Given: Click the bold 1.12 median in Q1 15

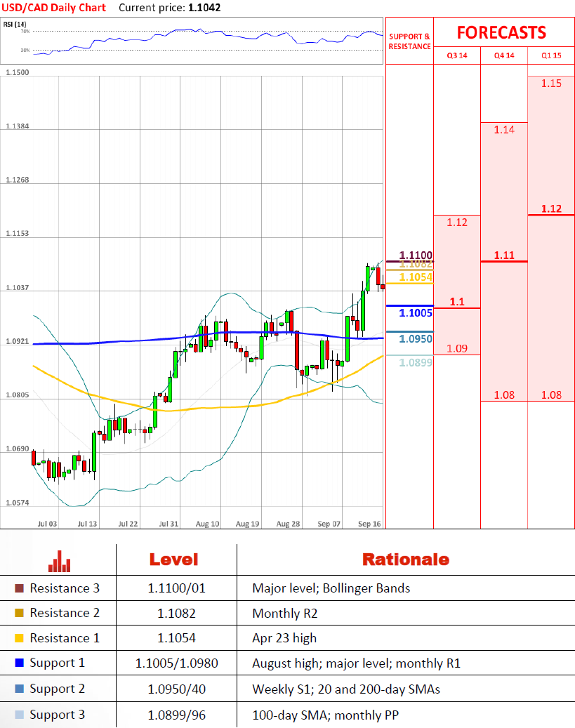Looking at the screenshot, I should click(551, 209).
